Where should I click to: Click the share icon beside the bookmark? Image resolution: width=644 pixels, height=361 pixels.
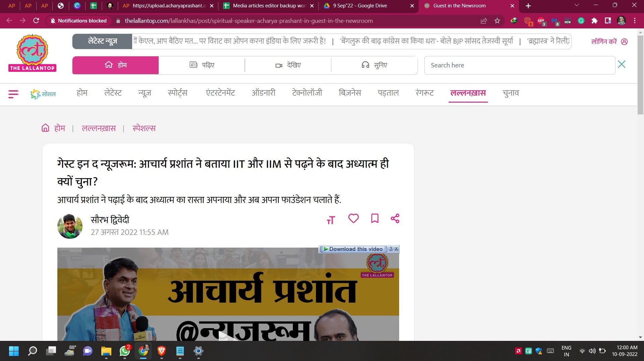pyautogui.click(x=395, y=218)
